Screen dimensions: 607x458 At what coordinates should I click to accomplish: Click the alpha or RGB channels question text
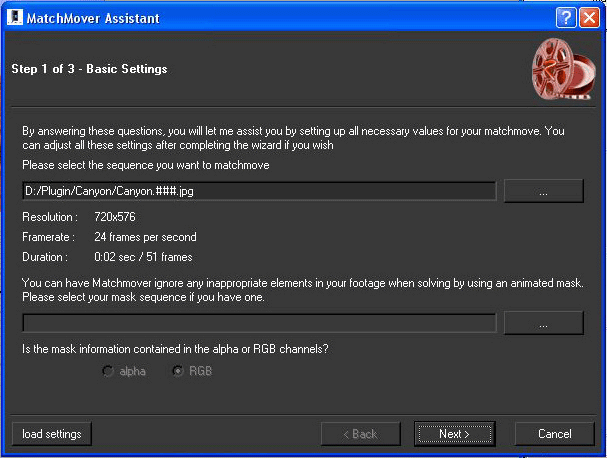pos(175,349)
